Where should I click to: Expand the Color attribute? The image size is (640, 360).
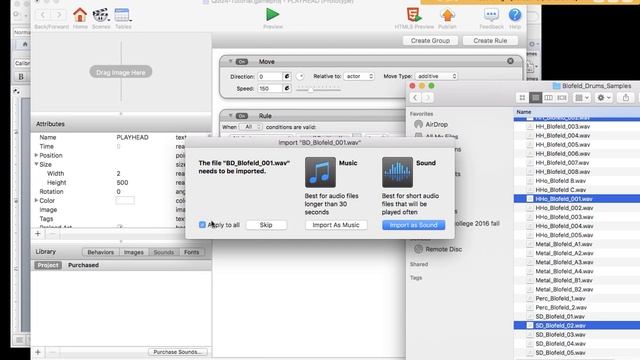point(36,200)
